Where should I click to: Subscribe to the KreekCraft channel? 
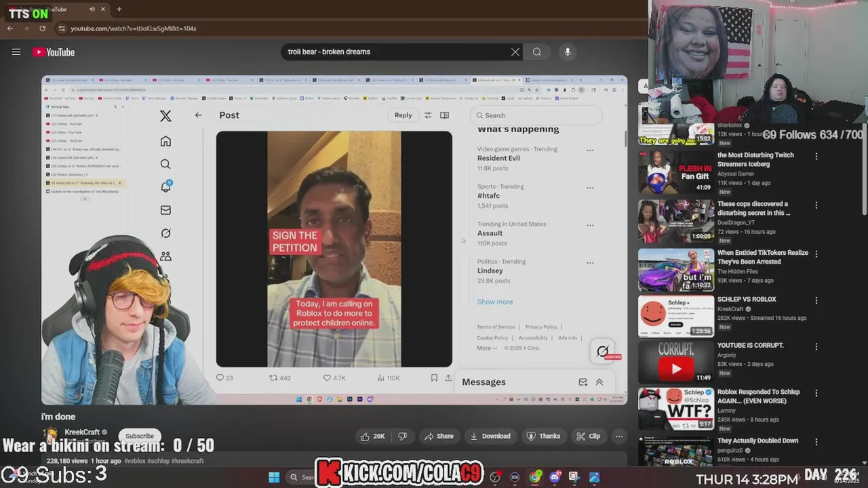click(x=140, y=436)
